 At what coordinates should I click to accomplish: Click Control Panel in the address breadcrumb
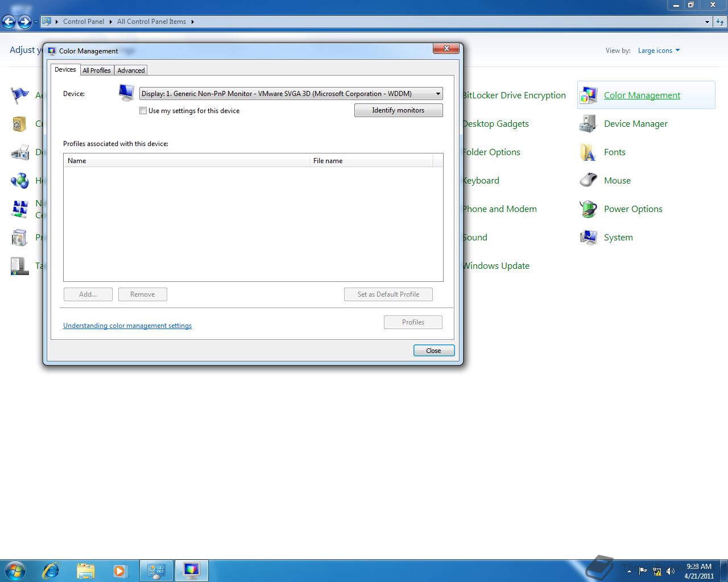coord(84,22)
